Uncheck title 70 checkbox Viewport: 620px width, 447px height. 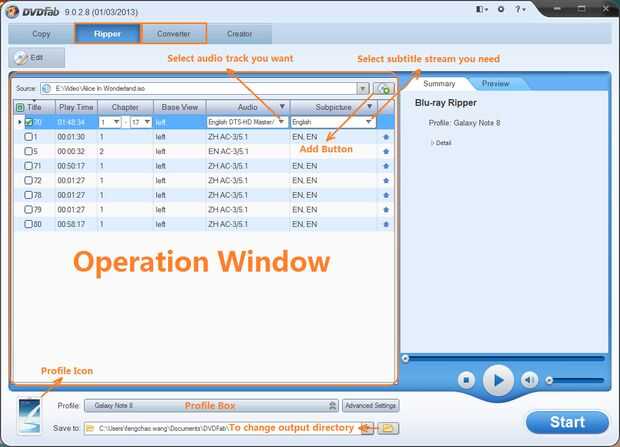coord(28,122)
